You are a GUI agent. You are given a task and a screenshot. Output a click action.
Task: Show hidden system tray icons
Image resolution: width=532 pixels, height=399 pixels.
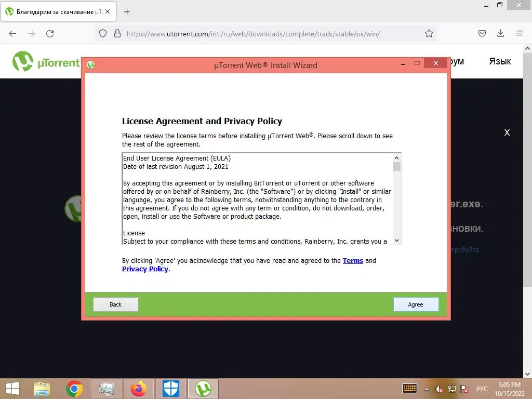427,389
